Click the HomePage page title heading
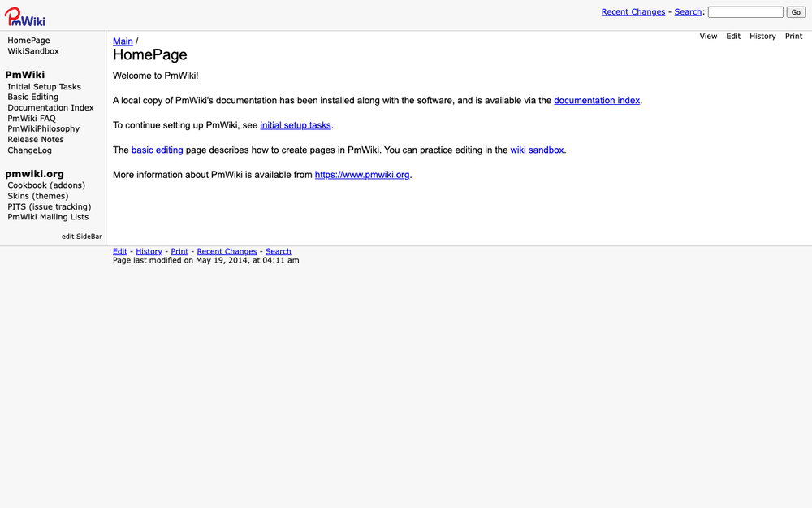The width and height of the screenshot is (812, 508). click(149, 55)
